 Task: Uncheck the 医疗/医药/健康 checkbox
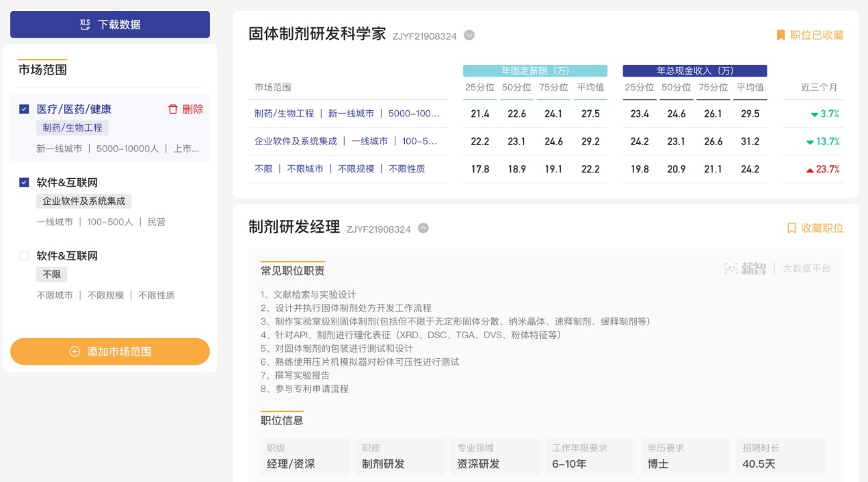tap(24, 109)
